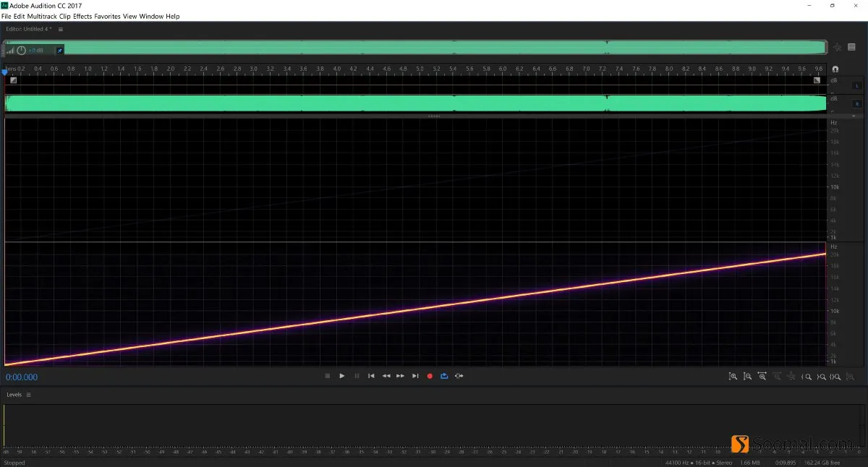Click the Skip Selection transport icon
Viewport: 868px width, 467px height.
(459, 376)
